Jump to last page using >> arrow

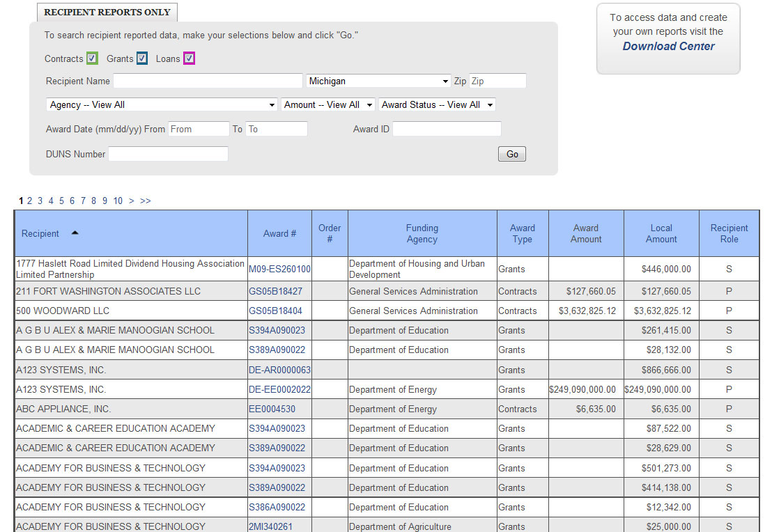click(145, 201)
